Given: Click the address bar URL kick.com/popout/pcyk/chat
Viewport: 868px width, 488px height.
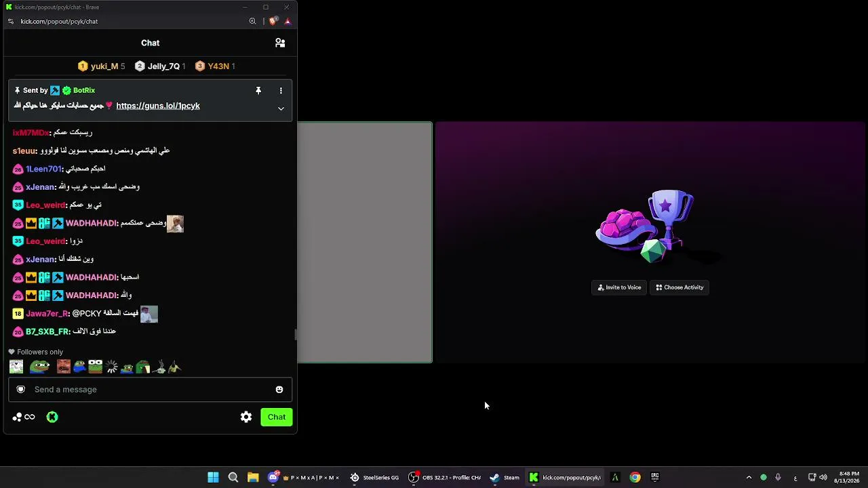Looking at the screenshot, I should 59,21.
